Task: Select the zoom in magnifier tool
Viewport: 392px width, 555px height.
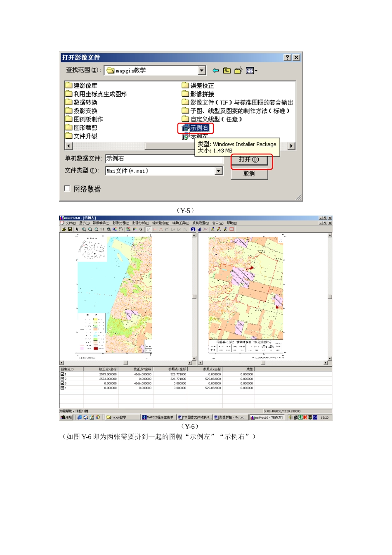Action: (x=84, y=229)
